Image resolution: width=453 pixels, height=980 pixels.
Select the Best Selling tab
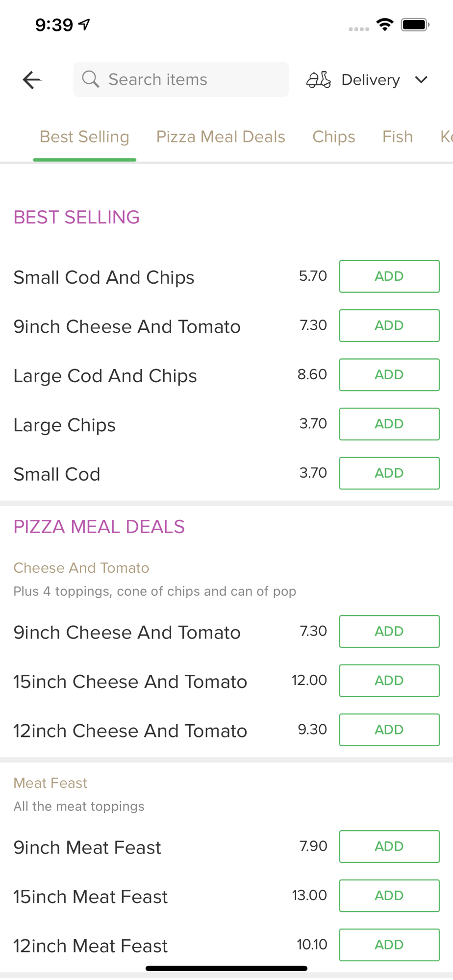(84, 137)
